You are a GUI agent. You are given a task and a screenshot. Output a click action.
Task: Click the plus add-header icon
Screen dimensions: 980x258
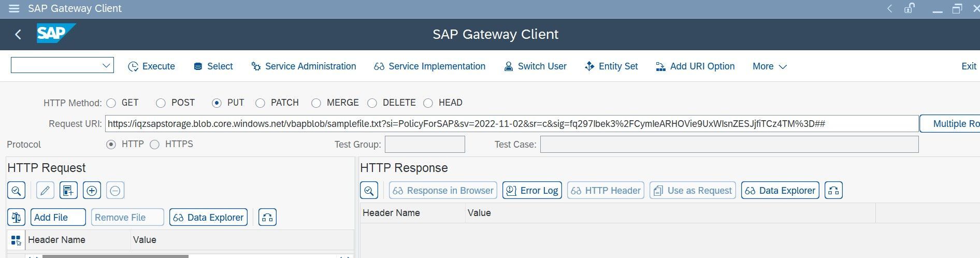[x=92, y=191]
